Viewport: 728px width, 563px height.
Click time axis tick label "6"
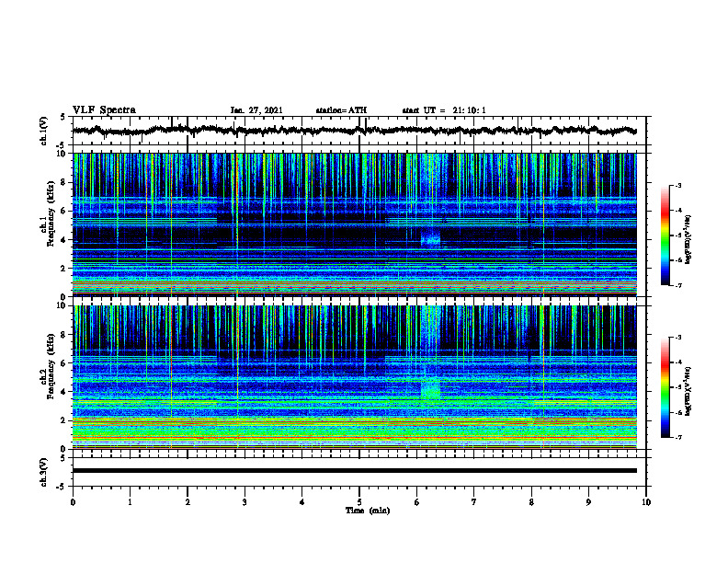416,502
